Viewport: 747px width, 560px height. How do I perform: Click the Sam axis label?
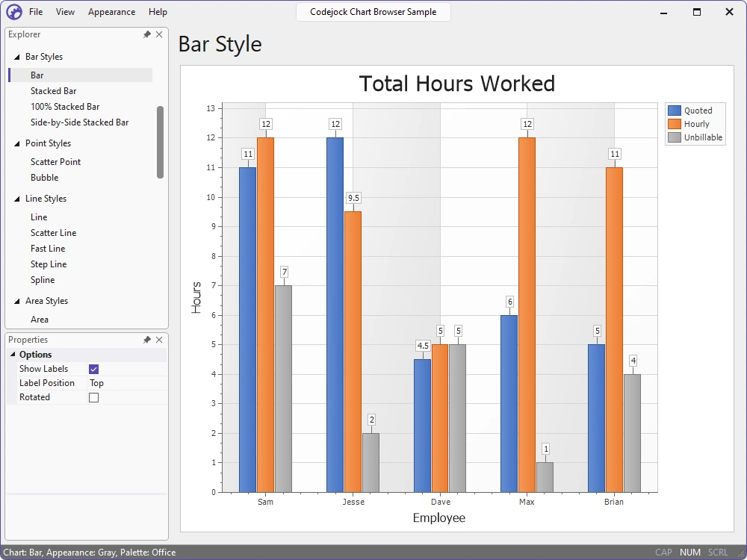click(x=265, y=502)
